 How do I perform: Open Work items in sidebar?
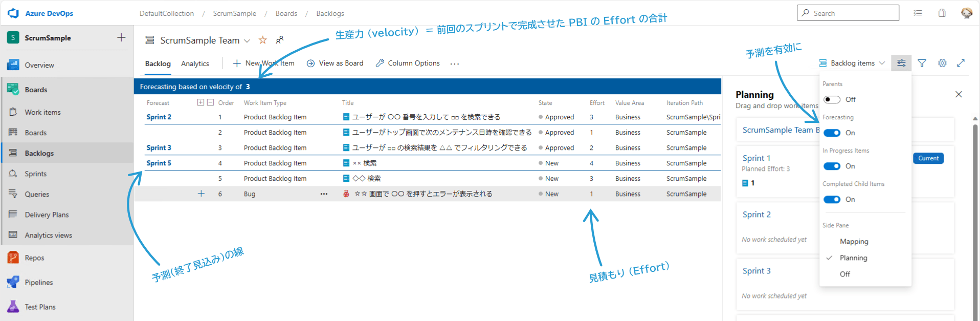point(42,112)
